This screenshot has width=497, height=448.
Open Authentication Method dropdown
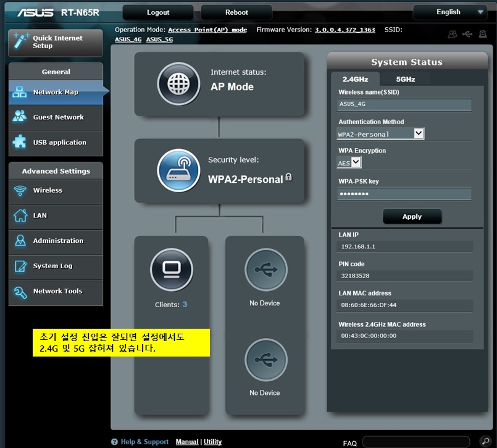pyautogui.click(x=380, y=134)
